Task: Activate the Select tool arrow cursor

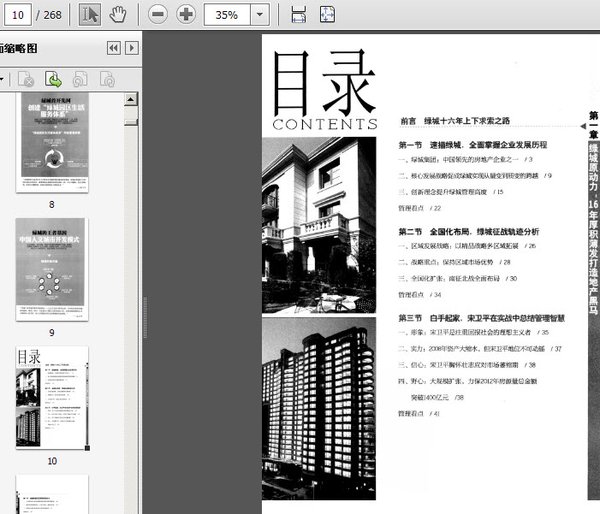Action: (x=90, y=14)
